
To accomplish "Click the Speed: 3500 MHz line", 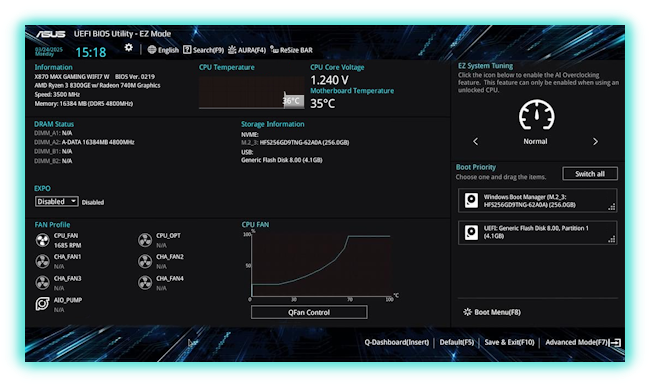I will 57,94.
